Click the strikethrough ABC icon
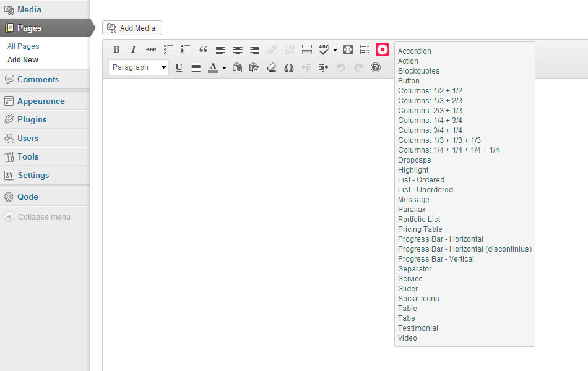 [151, 49]
